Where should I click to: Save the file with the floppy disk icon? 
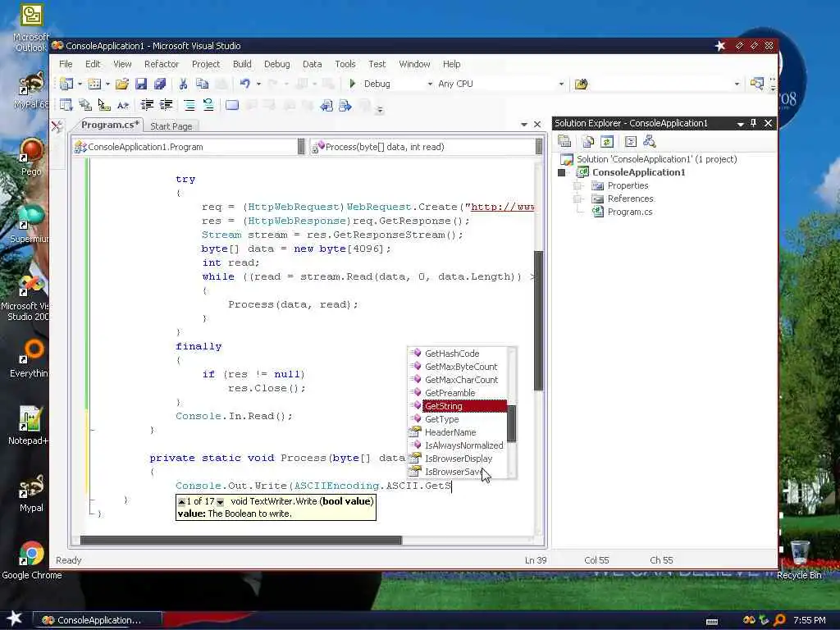(x=141, y=84)
